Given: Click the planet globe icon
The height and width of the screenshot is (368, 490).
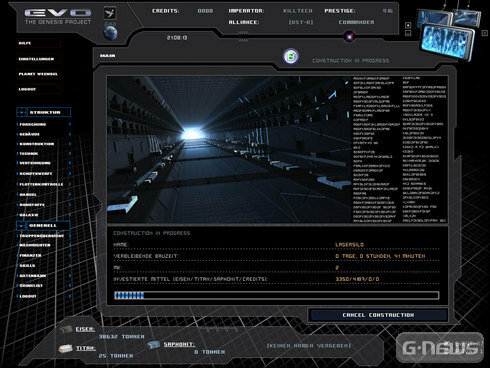Looking at the screenshot, I should [110, 33].
